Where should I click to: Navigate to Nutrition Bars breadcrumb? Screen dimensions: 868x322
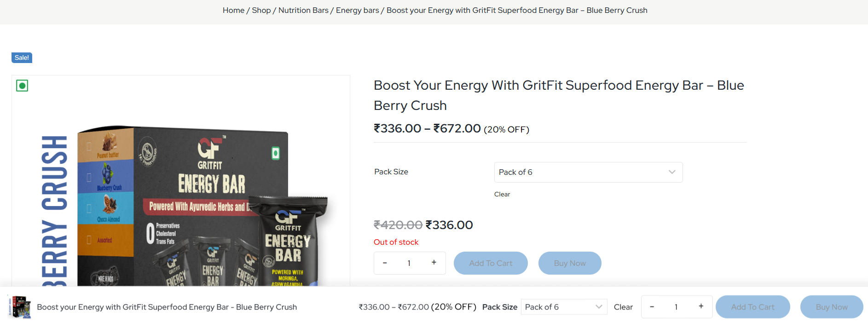coord(303,10)
